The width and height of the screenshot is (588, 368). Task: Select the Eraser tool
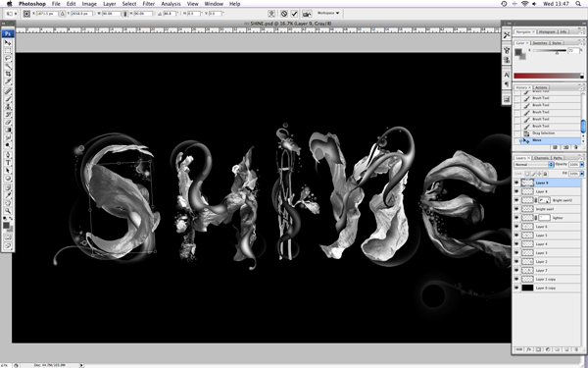tap(8, 123)
